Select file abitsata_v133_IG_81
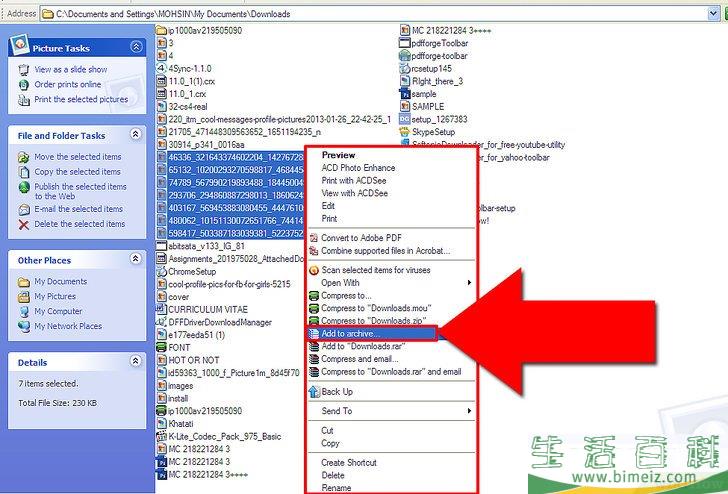 pyautogui.click(x=206, y=246)
